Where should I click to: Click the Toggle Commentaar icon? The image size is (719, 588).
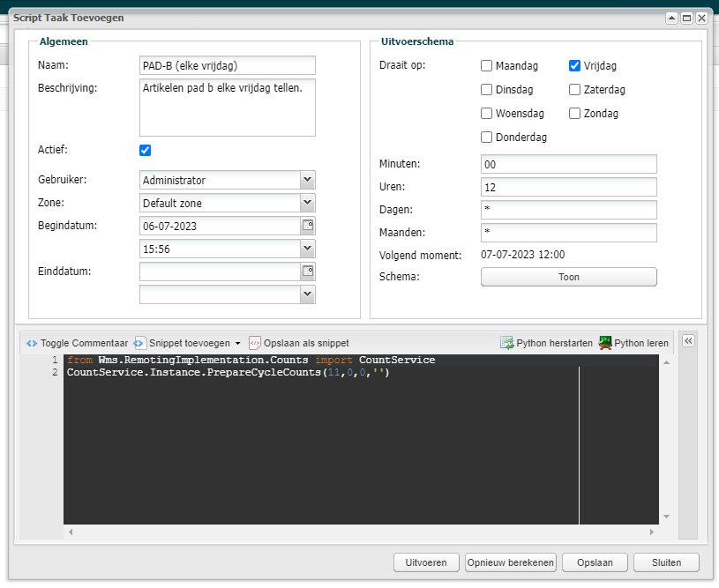click(32, 343)
